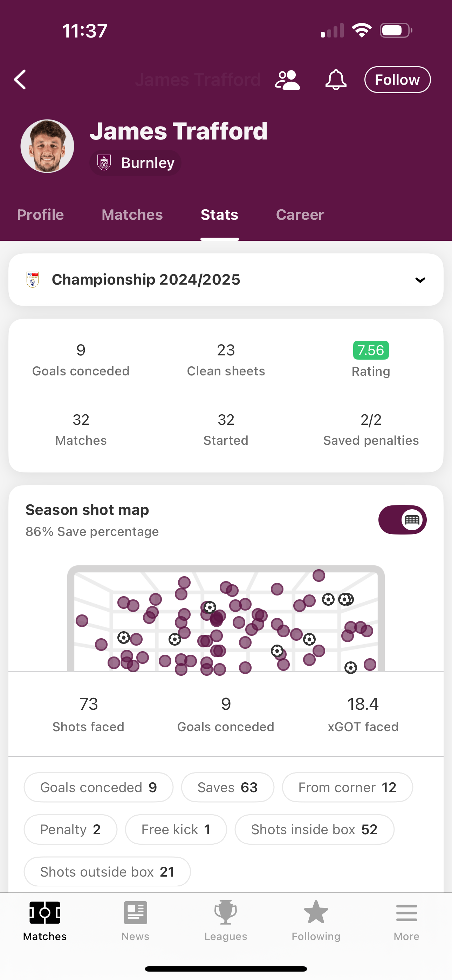Tap the 7.56 green rating badge
The width and height of the screenshot is (452, 980).
pyautogui.click(x=371, y=350)
